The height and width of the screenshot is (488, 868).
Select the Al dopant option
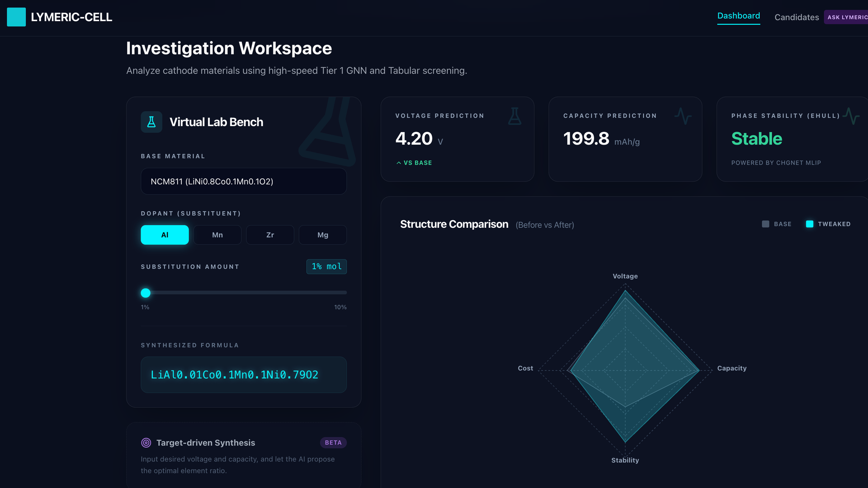click(165, 235)
